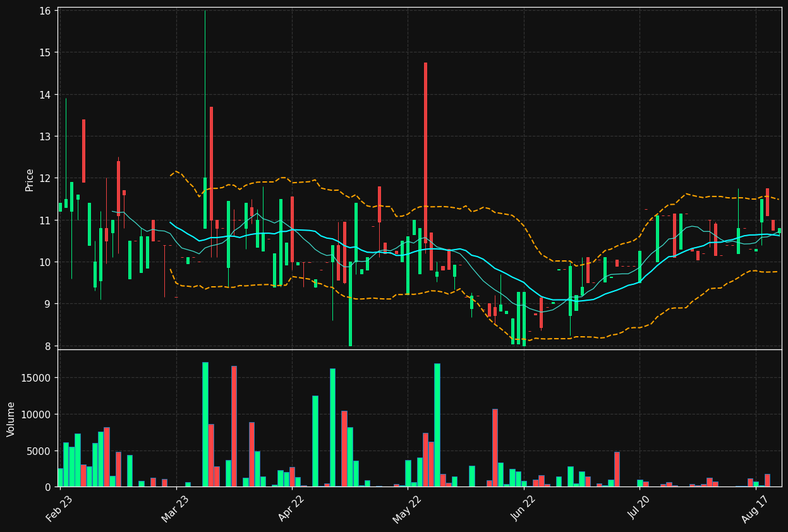Image resolution: width=788 pixels, height=532 pixels.
Task: Click the "Volume" y-axis label
Action: point(11,419)
